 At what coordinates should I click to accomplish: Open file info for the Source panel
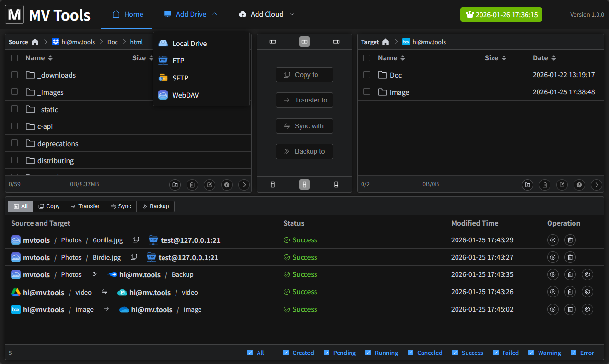point(226,184)
